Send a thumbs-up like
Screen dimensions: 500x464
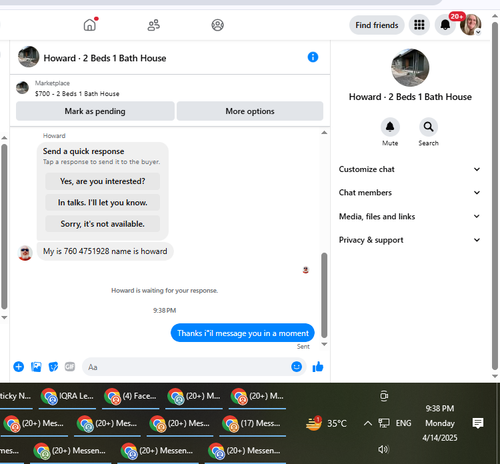point(318,367)
